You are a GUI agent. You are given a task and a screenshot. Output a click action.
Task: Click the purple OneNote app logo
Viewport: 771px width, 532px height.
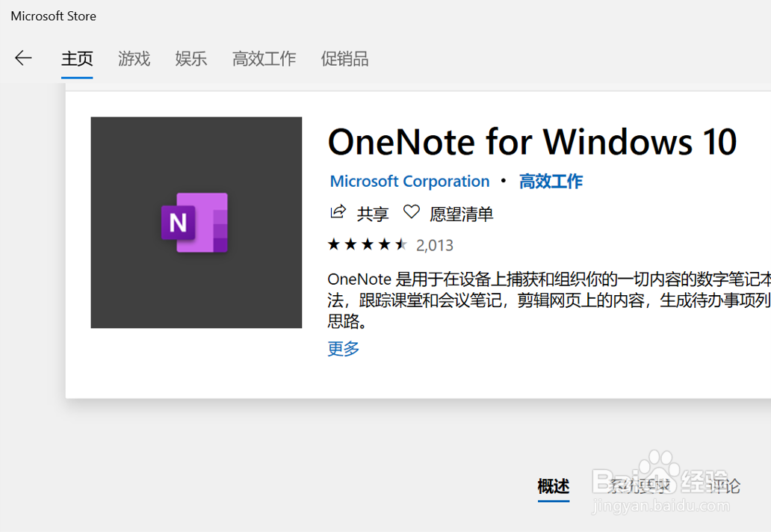pyautogui.click(x=195, y=223)
